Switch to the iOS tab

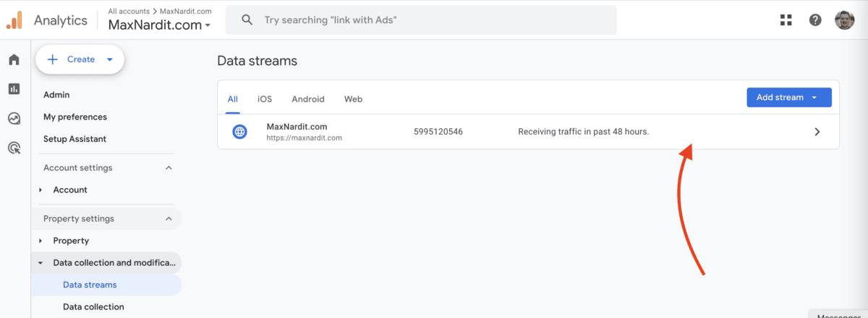click(x=265, y=99)
